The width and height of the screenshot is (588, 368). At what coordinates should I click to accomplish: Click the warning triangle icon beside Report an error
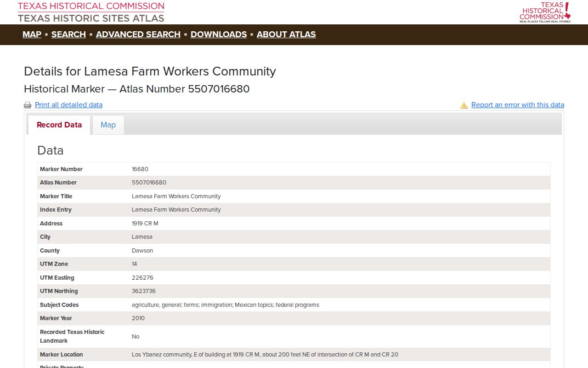point(464,105)
